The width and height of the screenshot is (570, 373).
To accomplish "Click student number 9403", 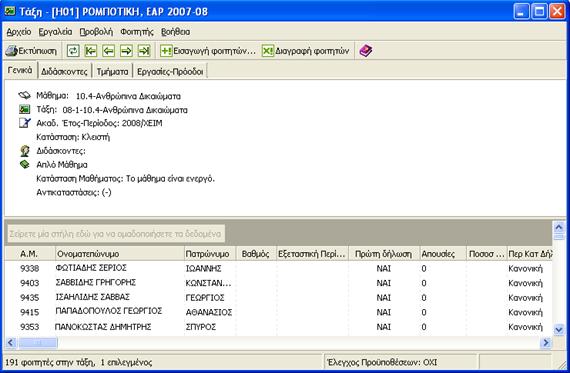I will 29,283.
